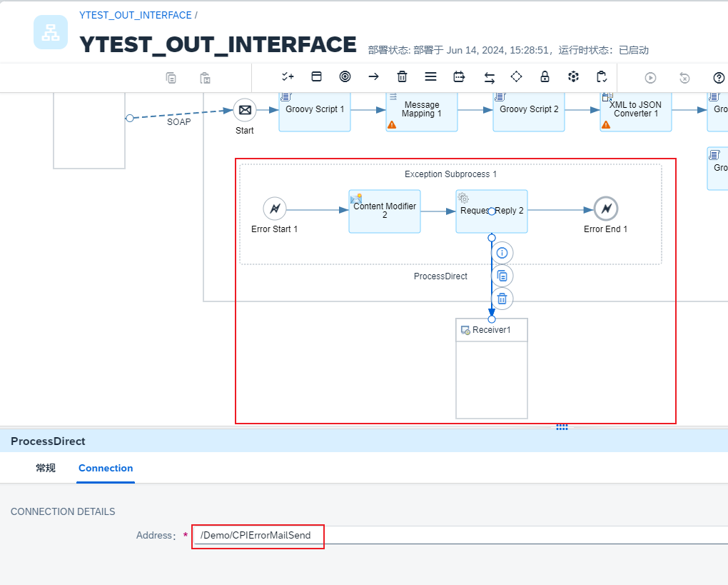Click the checklist-plus icon in toolbar
Image resolution: width=728 pixels, height=585 pixels.
(288, 77)
